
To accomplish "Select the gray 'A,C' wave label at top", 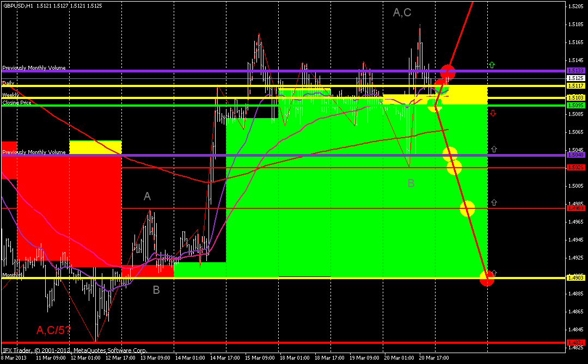I will click(x=402, y=13).
